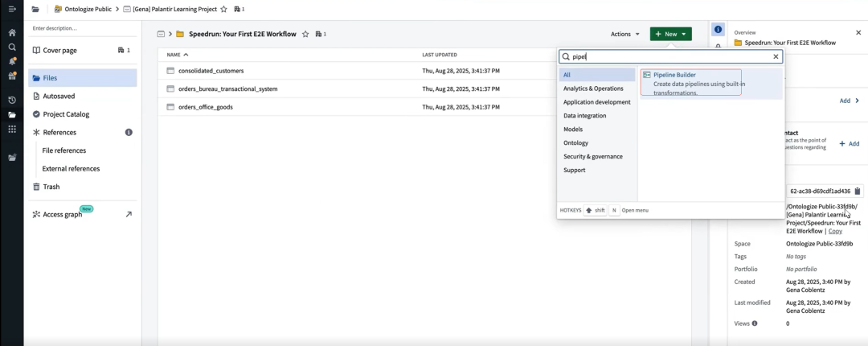
Task: Click the organization icon next to workflow title
Action: (321, 34)
